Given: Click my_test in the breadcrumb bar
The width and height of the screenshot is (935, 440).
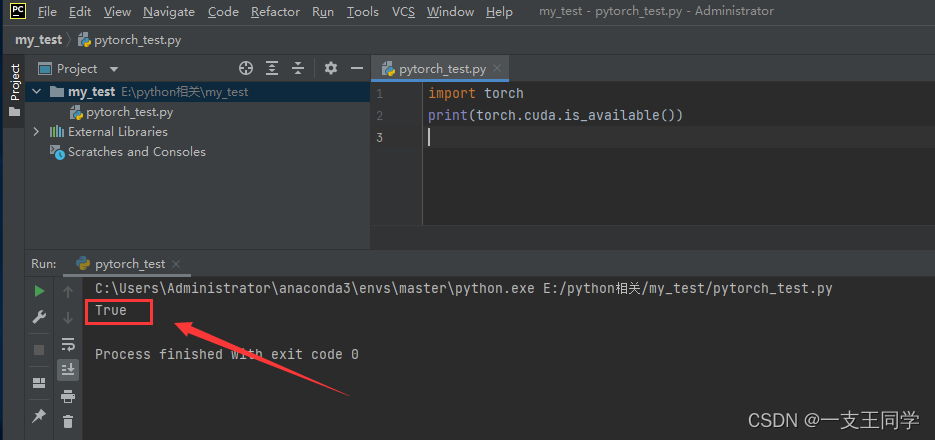Looking at the screenshot, I should click(x=39, y=40).
